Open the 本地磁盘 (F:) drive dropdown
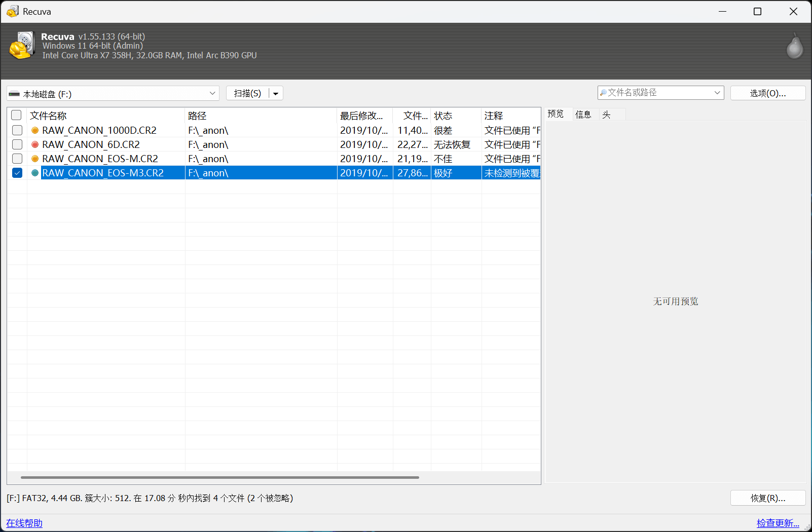 pos(113,93)
